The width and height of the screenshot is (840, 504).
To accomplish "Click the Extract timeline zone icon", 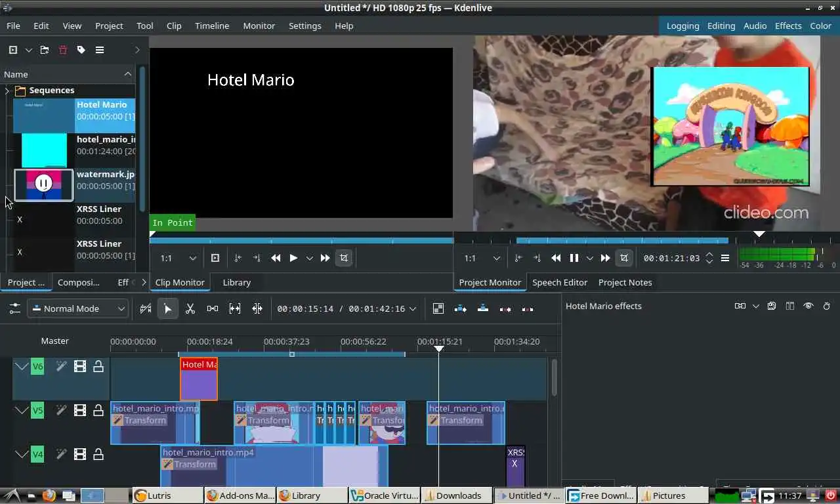I will coord(505,308).
